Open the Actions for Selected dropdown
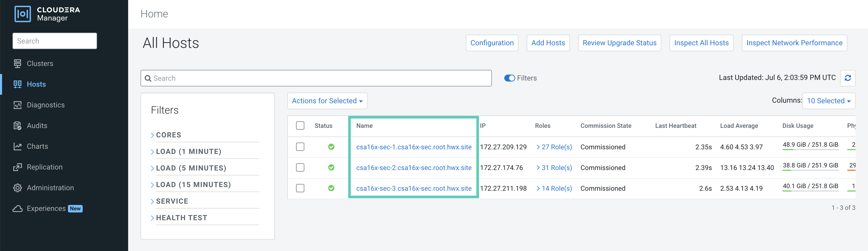This screenshot has height=251, width=868. [327, 101]
